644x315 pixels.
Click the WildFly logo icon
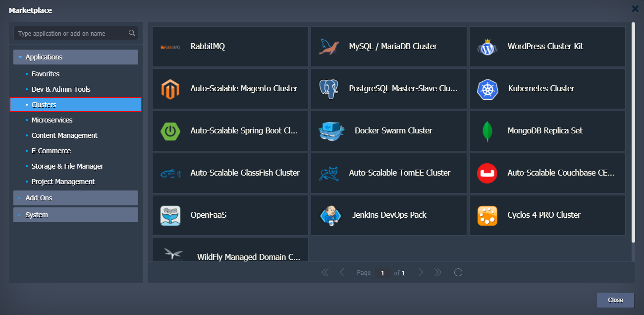click(173, 254)
